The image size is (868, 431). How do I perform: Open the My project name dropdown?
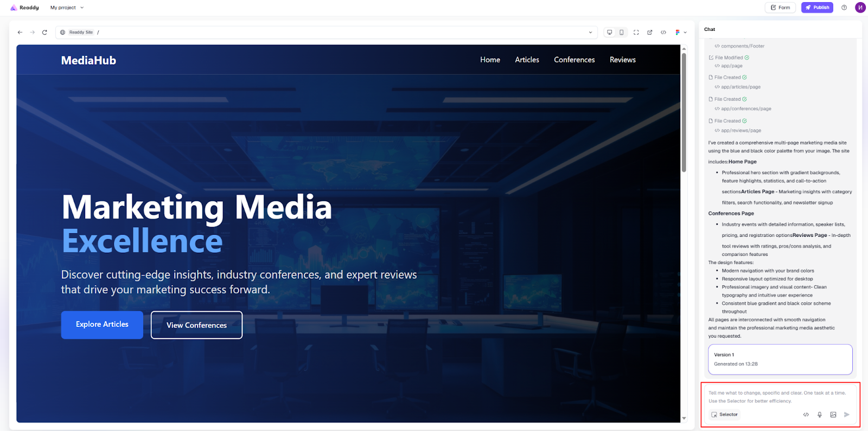[x=67, y=8]
